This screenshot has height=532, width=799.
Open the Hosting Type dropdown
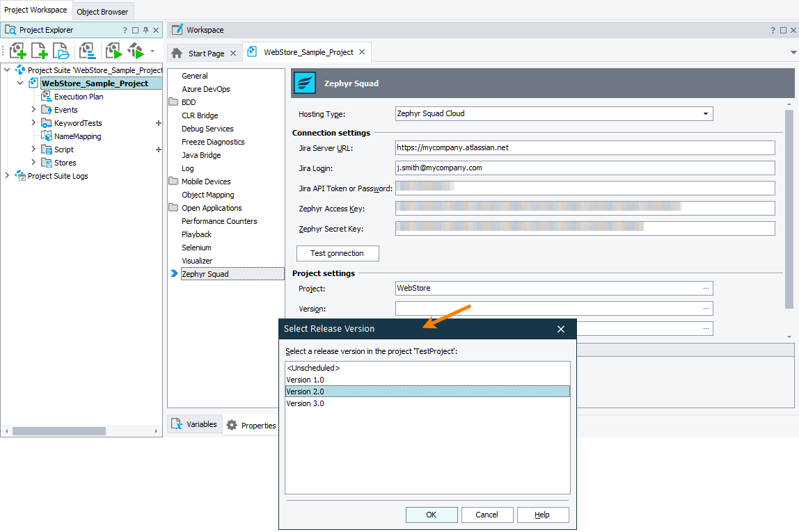pyautogui.click(x=707, y=113)
